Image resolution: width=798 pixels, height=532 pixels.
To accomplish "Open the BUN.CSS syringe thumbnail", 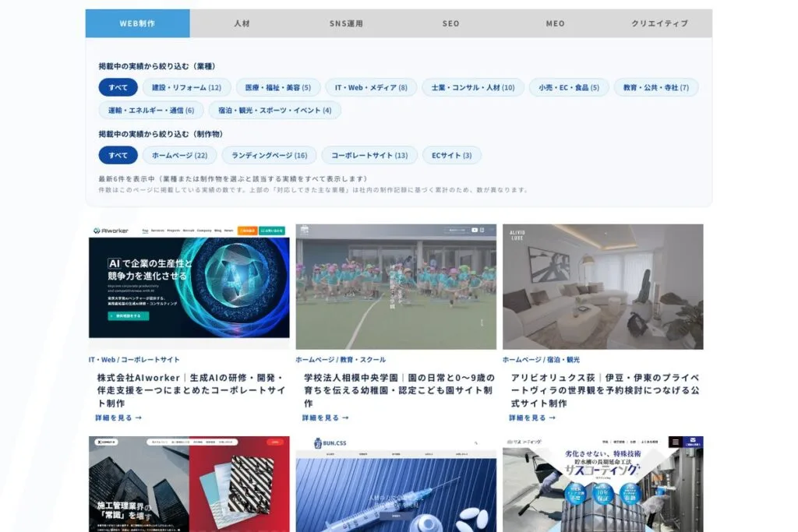I will tap(396, 484).
